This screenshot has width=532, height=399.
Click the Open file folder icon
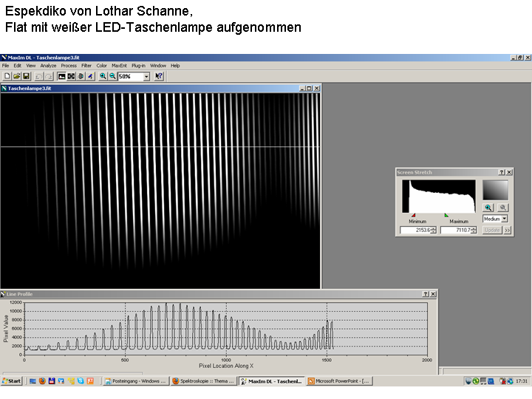tap(16, 76)
